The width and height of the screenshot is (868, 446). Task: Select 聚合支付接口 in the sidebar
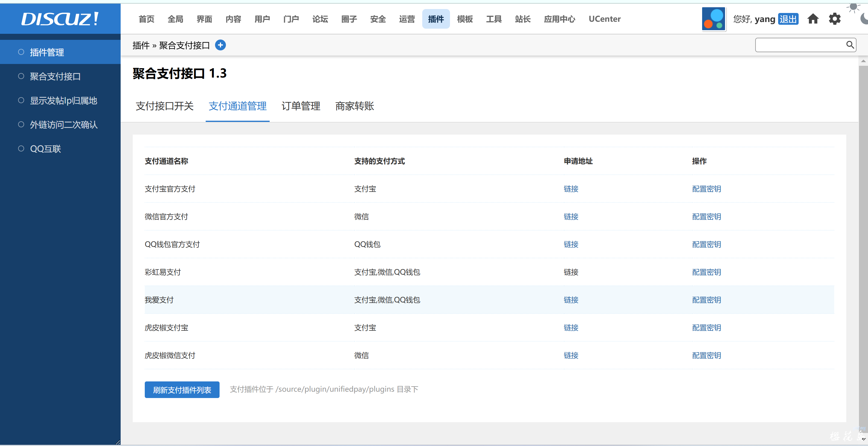60,76
